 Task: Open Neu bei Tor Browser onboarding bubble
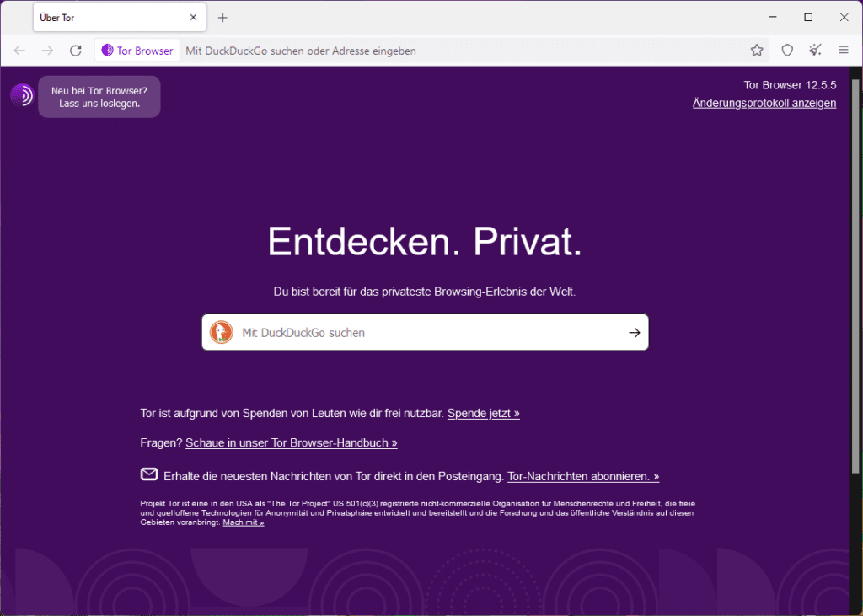pyautogui.click(x=99, y=97)
